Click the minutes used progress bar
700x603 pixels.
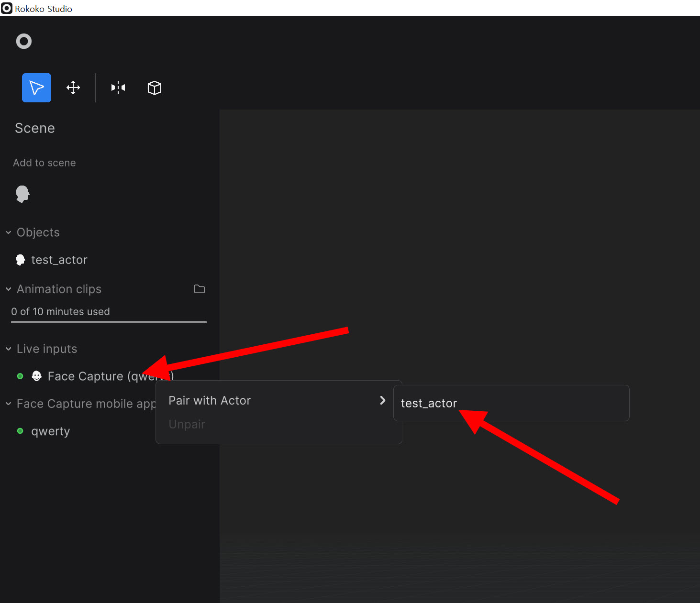109,322
